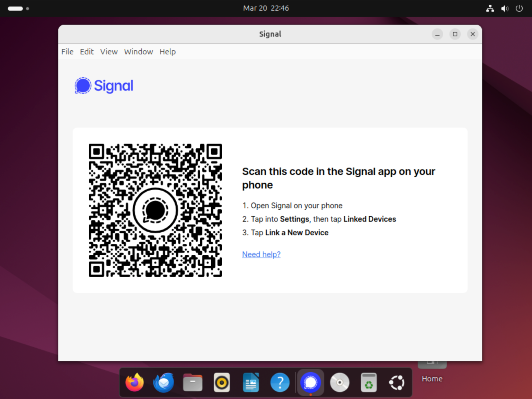The width and height of the screenshot is (532, 399).
Task: Open the Ubuntu Help application
Action: click(x=280, y=382)
